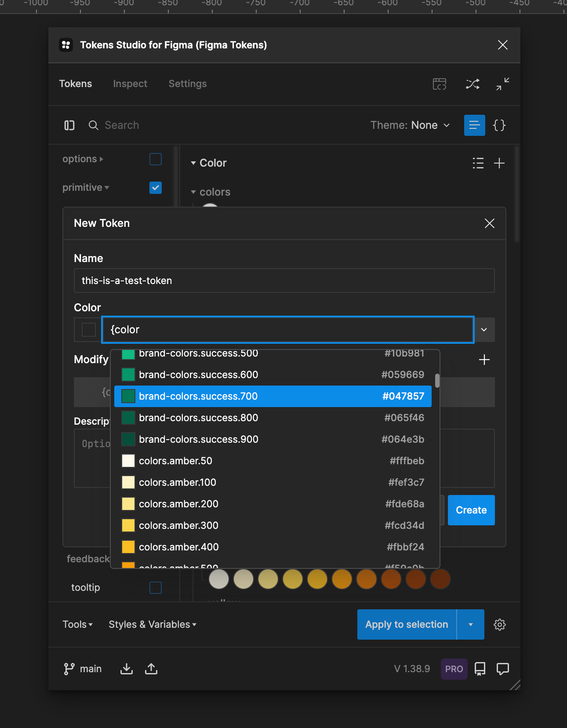Image resolution: width=567 pixels, height=728 pixels.
Task: Add new color token with plus icon
Action: click(x=499, y=163)
